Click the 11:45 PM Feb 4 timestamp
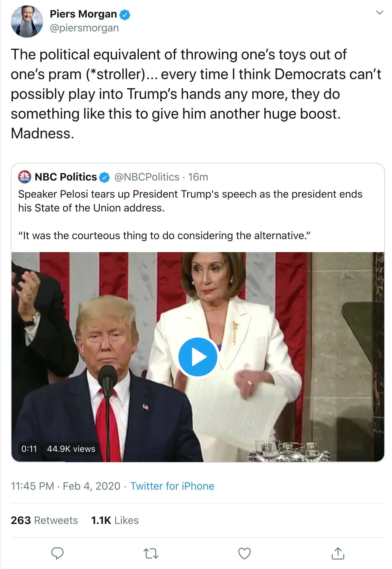The image size is (392, 569). coord(66,486)
